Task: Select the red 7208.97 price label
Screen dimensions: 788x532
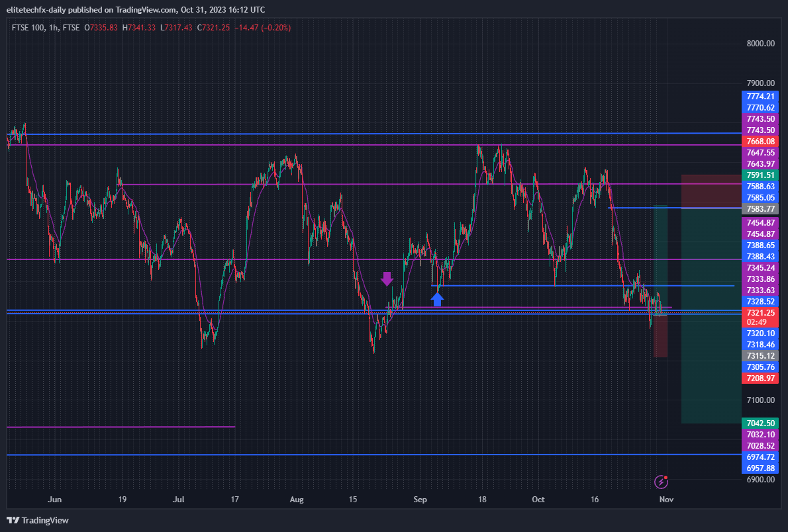Action: [x=760, y=378]
